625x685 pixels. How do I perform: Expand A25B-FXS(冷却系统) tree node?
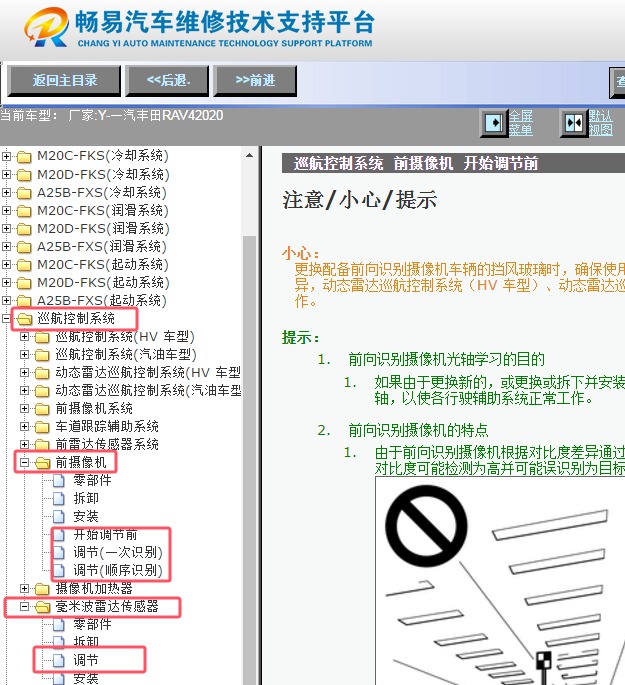click(6, 192)
